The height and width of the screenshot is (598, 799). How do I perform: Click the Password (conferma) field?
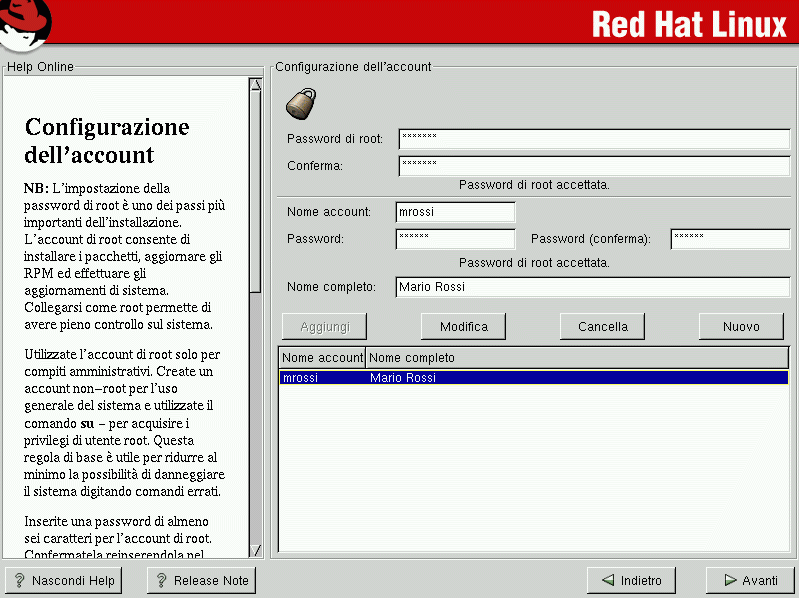click(729, 239)
